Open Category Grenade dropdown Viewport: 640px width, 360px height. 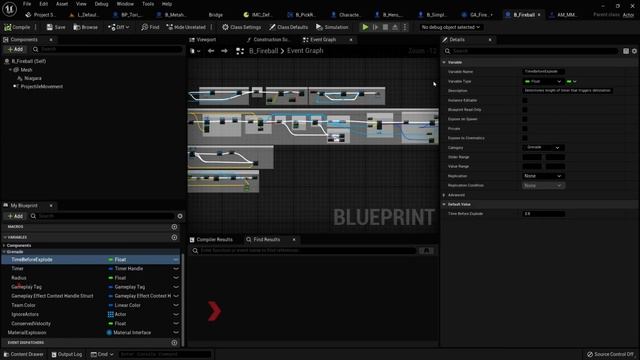click(x=543, y=147)
